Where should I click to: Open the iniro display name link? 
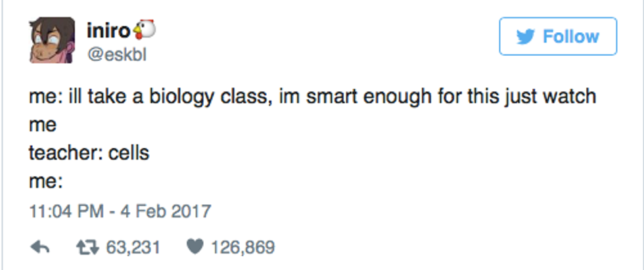click(108, 31)
